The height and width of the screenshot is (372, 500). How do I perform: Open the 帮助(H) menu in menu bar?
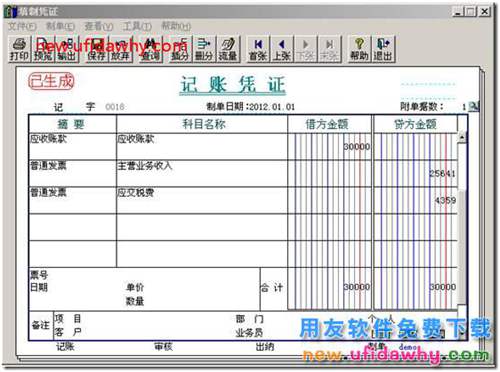(x=176, y=26)
